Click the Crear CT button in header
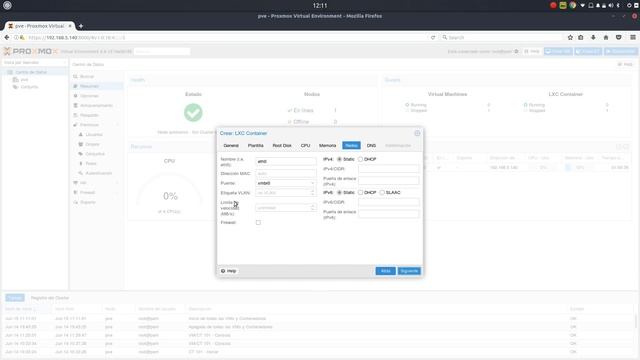The image size is (640, 360). coord(588,51)
